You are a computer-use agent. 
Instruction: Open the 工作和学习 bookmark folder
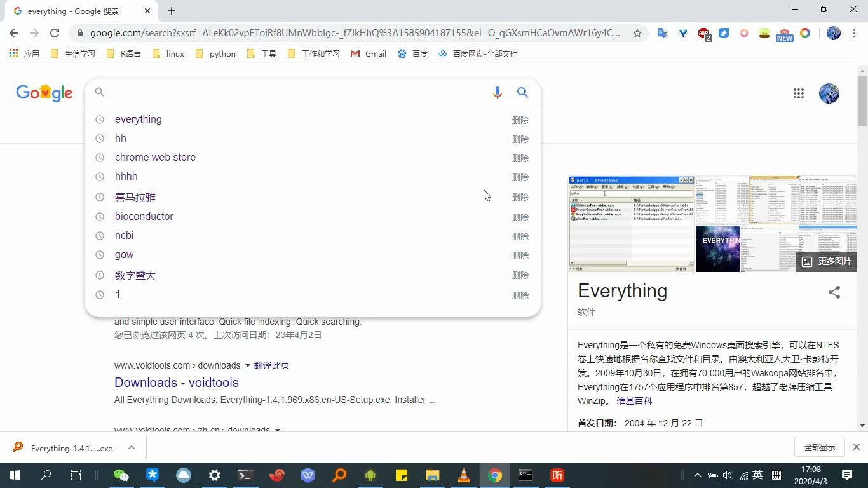[x=314, y=54]
